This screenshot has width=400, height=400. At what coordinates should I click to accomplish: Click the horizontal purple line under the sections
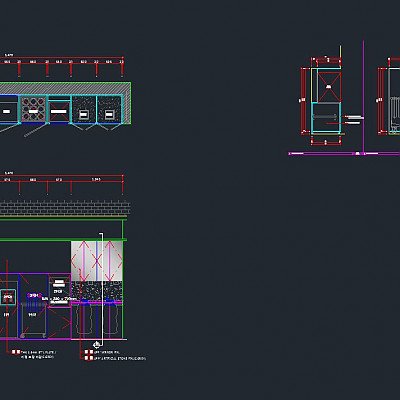point(344,154)
